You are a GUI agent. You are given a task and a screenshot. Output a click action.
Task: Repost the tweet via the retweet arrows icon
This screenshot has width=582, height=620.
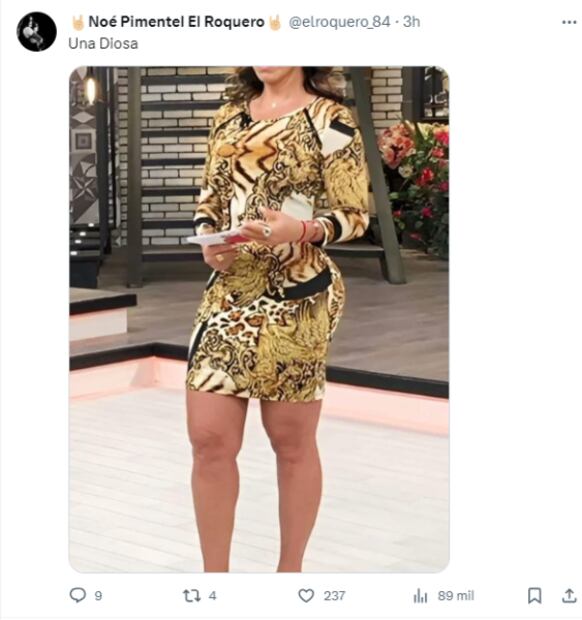coord(192,595)
